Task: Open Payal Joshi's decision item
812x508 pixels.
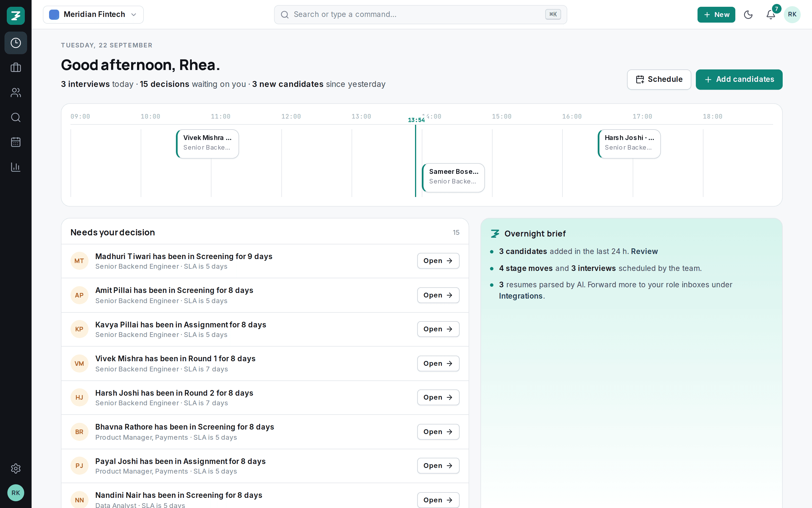Action: point(438,466)
